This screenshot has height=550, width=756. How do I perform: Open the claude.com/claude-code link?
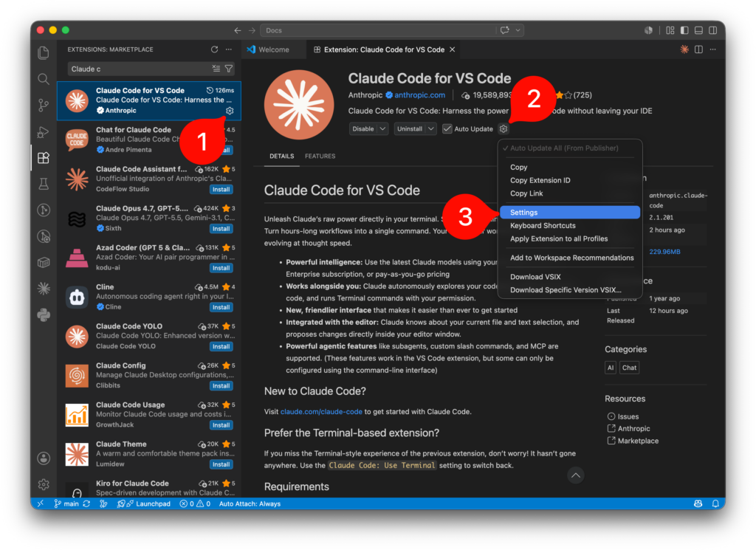click(321, 412)
